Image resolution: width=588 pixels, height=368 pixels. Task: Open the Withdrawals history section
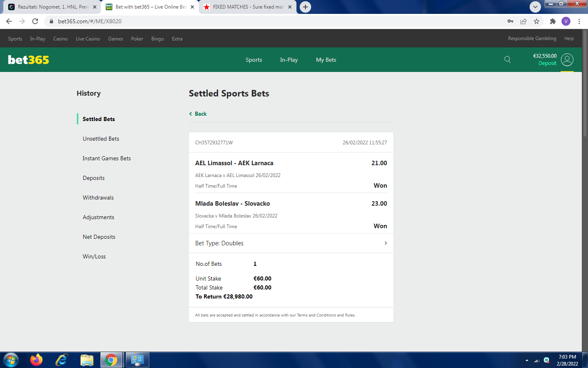click(98, 197)
